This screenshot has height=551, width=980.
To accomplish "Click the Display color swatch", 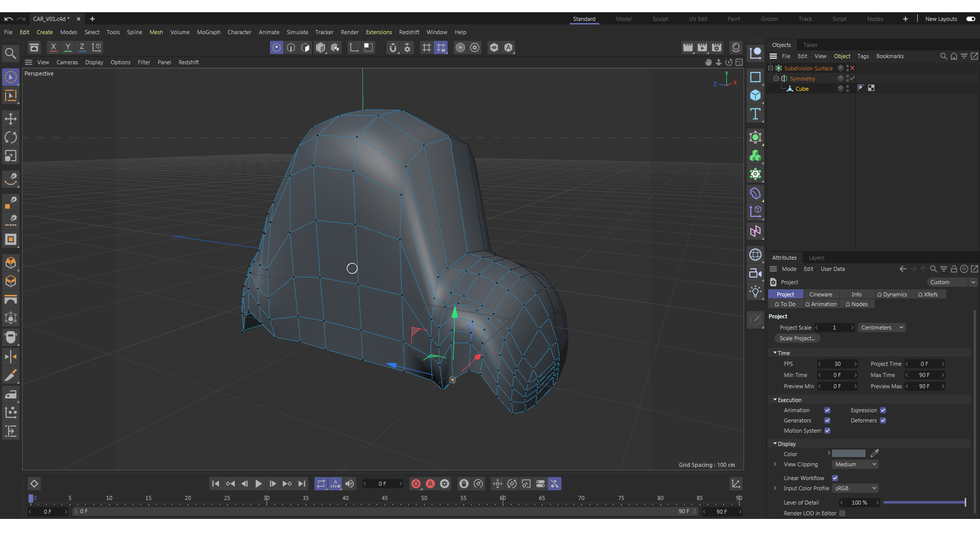I will pos(848,454).
